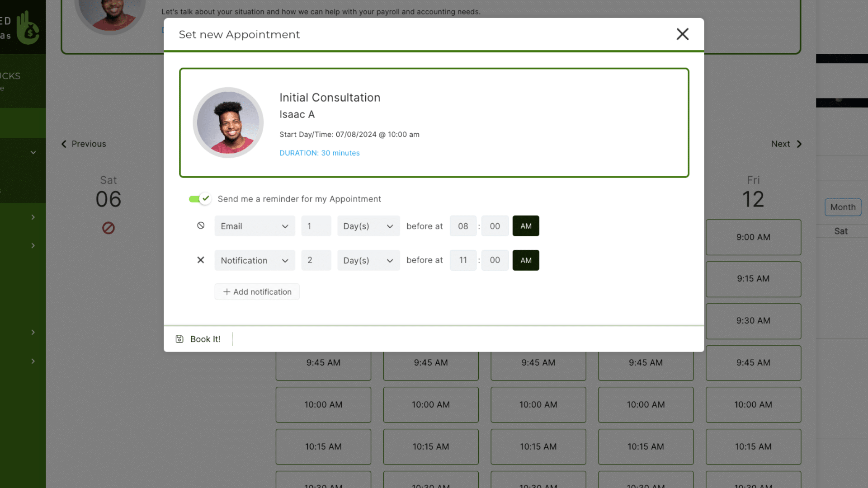The width and height of the screenshot is (868, 488).
Task: Click Isaac A's profile photo in dialog
Action: 228,122
